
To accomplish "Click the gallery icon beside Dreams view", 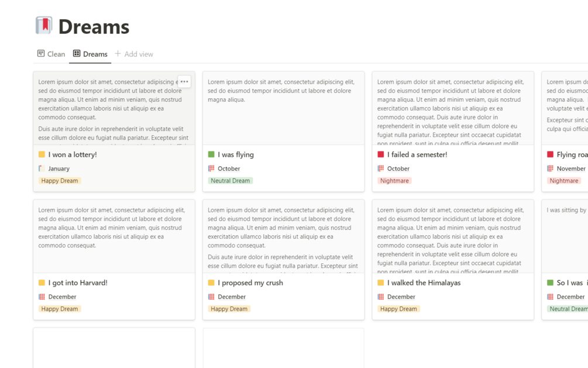I will pos(76,54).
